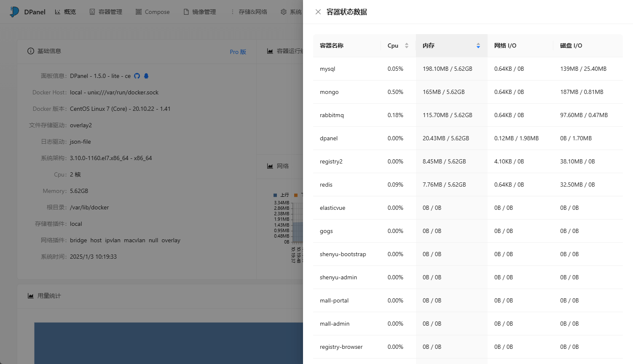
Task: Click the 概览 overview menu item
Action: coord(65,12)
